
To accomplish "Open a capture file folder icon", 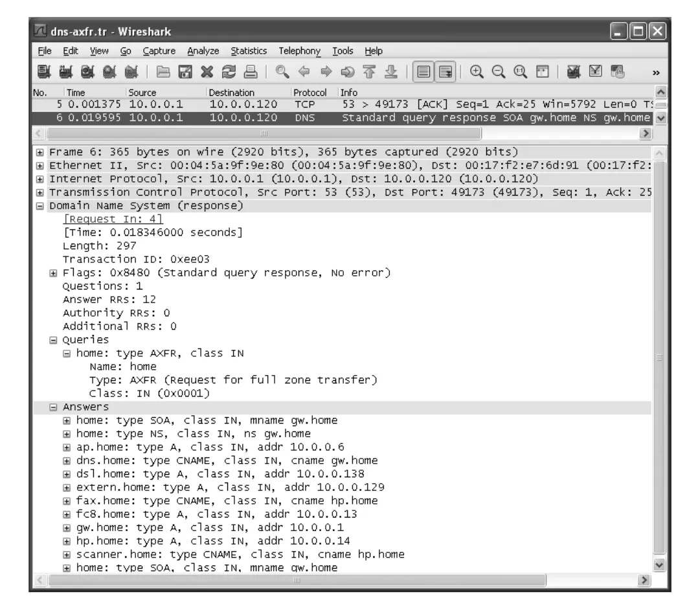I will 163,71.
